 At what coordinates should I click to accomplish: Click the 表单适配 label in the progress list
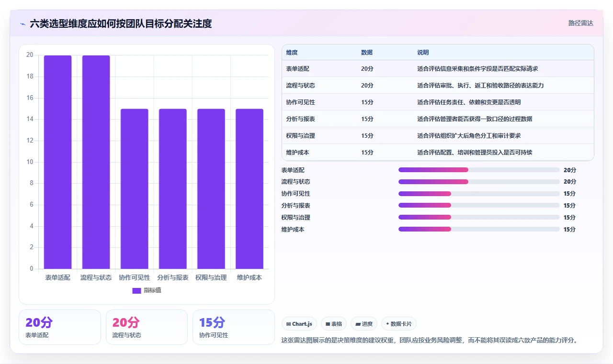293,170
